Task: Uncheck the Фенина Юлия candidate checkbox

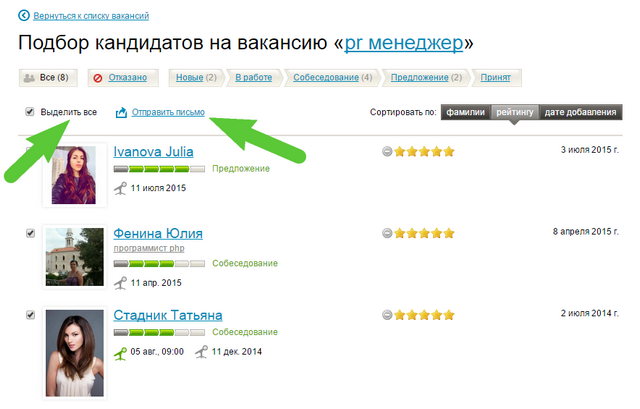Action: tap(30, 233)
